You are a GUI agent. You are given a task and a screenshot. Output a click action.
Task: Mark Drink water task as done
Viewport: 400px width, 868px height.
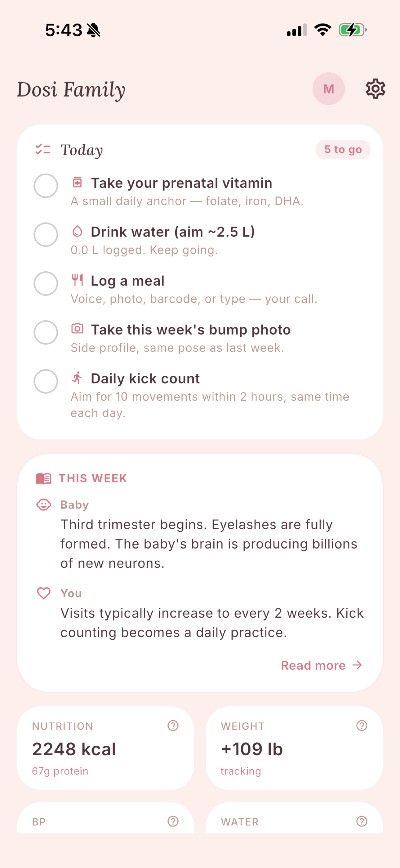click(x=46, y=234)
